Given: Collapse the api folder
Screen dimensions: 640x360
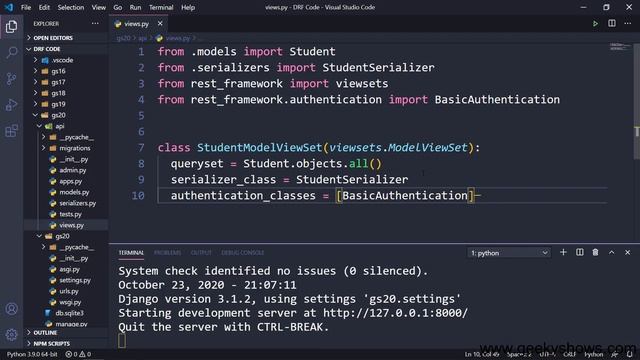Looking at the screenshot, I should click(x=65, y=126).
